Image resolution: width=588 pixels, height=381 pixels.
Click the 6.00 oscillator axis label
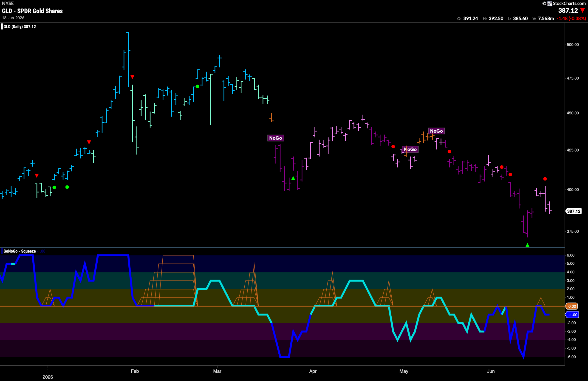[x=571, y=255]
